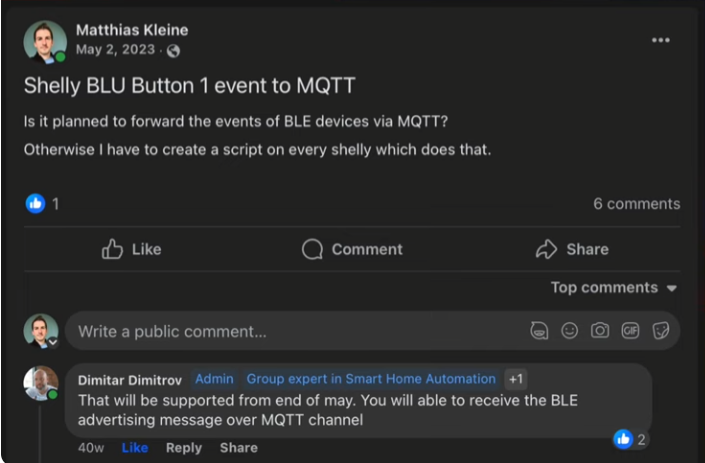Viewport: 705px width, 463px height.
Task: Reply to Dimitar Dimitrov's comment
Action: [183, 448]
